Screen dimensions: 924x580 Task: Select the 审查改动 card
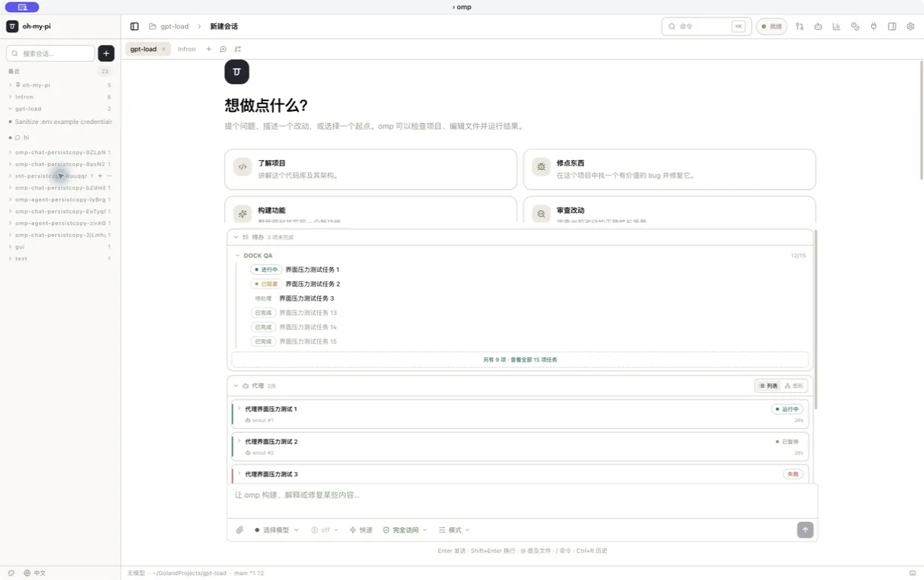click(x=670, y=209)
